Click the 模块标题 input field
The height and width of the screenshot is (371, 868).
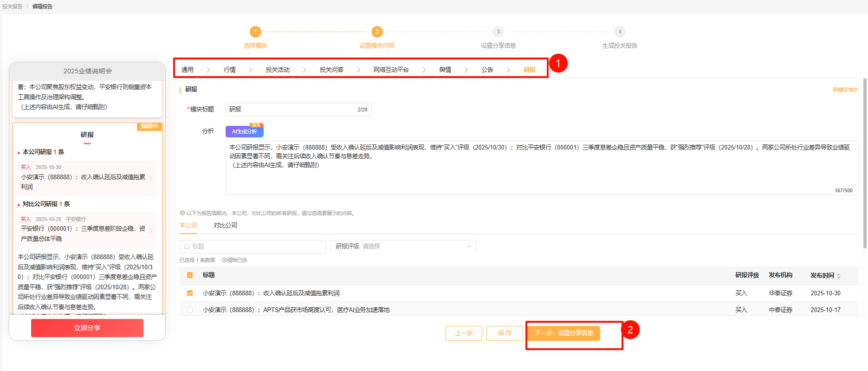click(x=298, y=109)
